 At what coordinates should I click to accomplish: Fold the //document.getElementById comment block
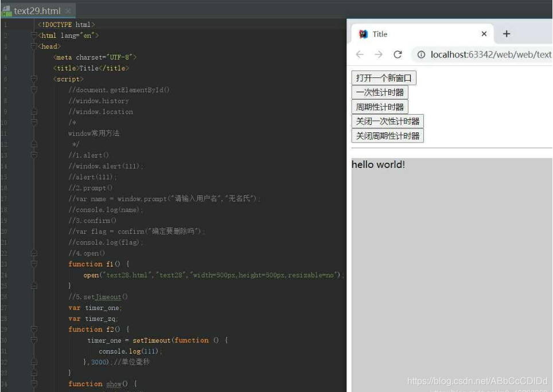(34, 90)
